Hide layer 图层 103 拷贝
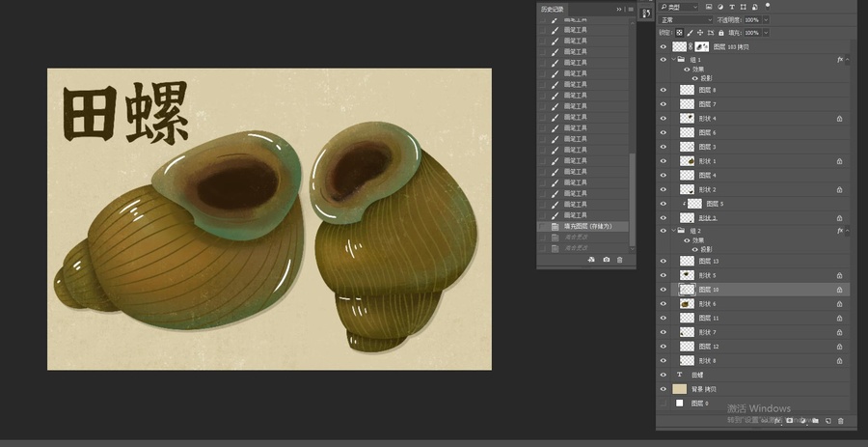This screenshot has height=447, width=868. [664, 47]
